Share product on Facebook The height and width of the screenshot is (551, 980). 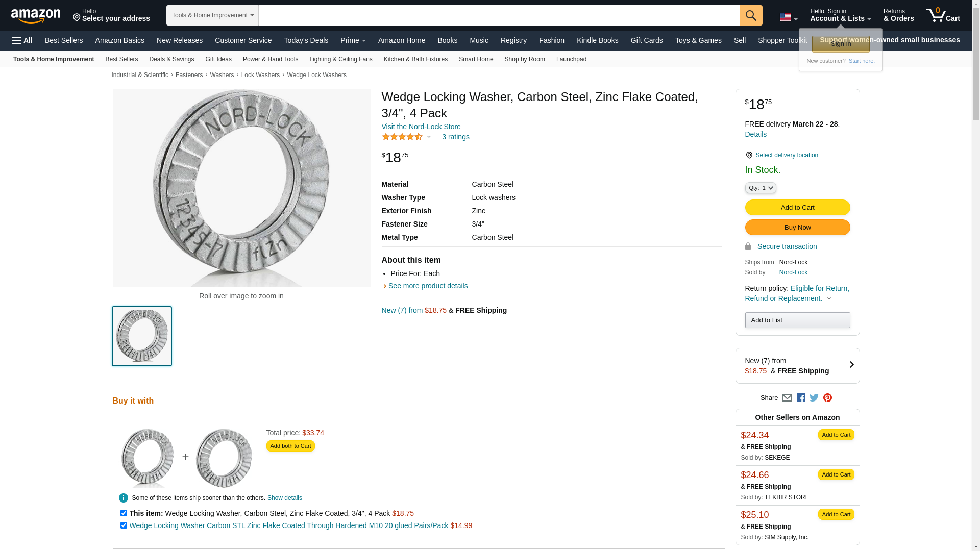tap(801, 398)
